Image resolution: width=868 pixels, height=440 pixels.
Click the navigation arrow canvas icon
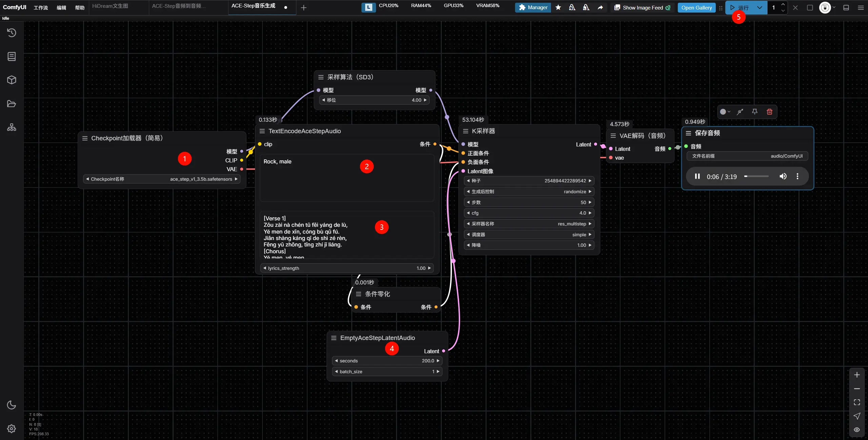pyautogui.click(x=857, y=416)
